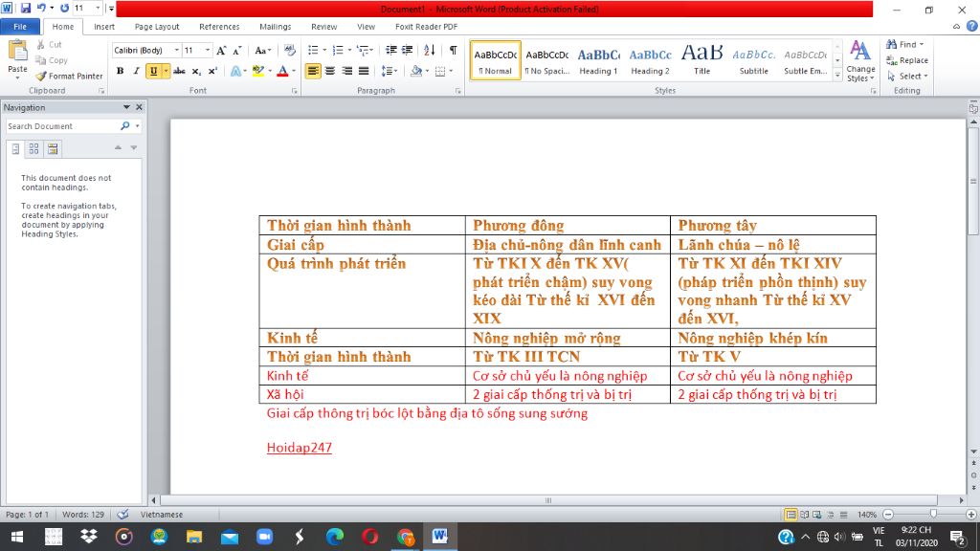This screenshot has width=980, height=551.
Task: Browse pages tab in Navigation pane
Action: pos(33,148)
